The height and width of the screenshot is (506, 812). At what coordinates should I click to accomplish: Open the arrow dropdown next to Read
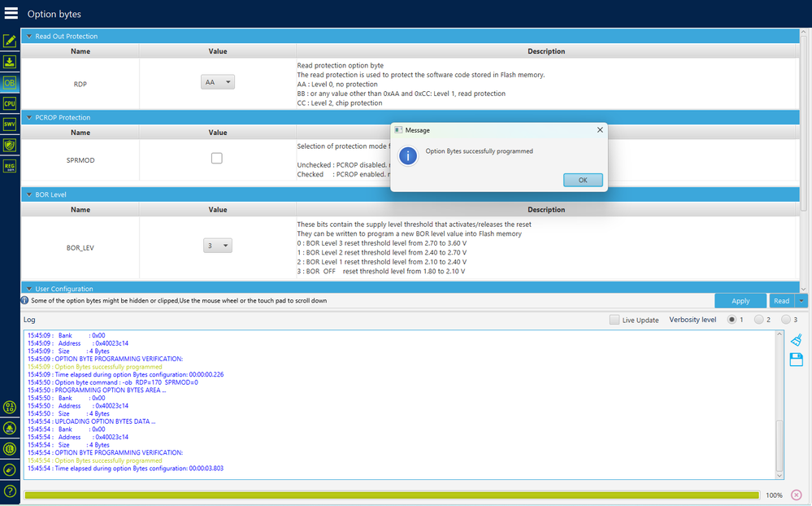click(x=801, y=301)
